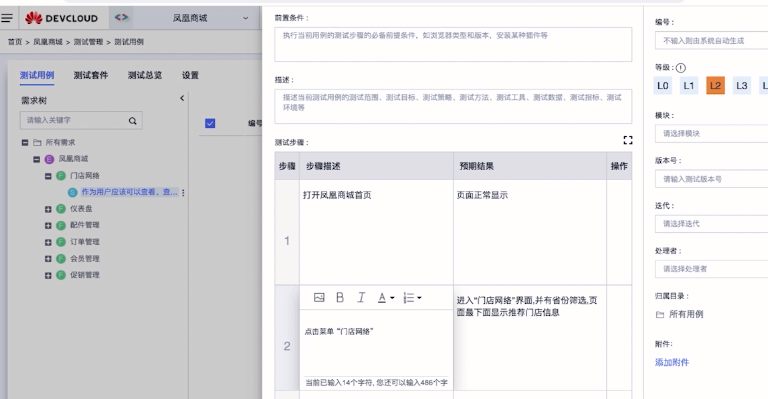Image resolution: width=768 pixels, height=399 pixels.
Task: Expand the 配件管理 tree node
Action: 48,226
